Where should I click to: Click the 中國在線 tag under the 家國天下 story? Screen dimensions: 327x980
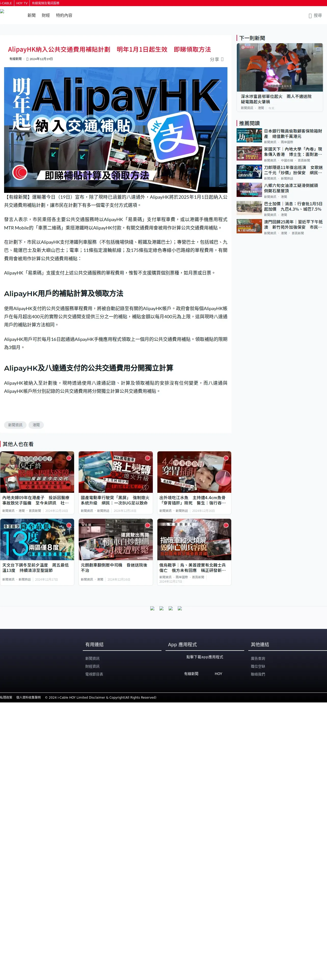pos(287,161)
